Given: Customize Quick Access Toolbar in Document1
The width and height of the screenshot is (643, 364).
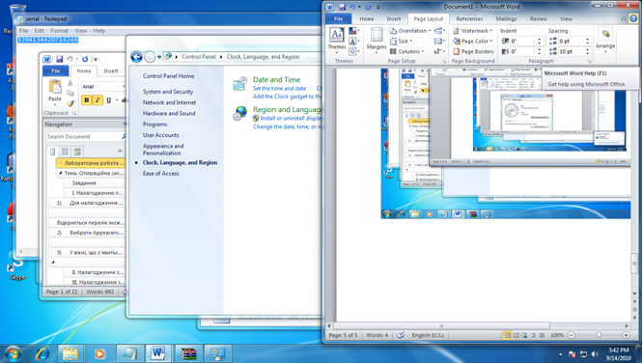Looking at the screenshot, I should click(x=378, y=7).
